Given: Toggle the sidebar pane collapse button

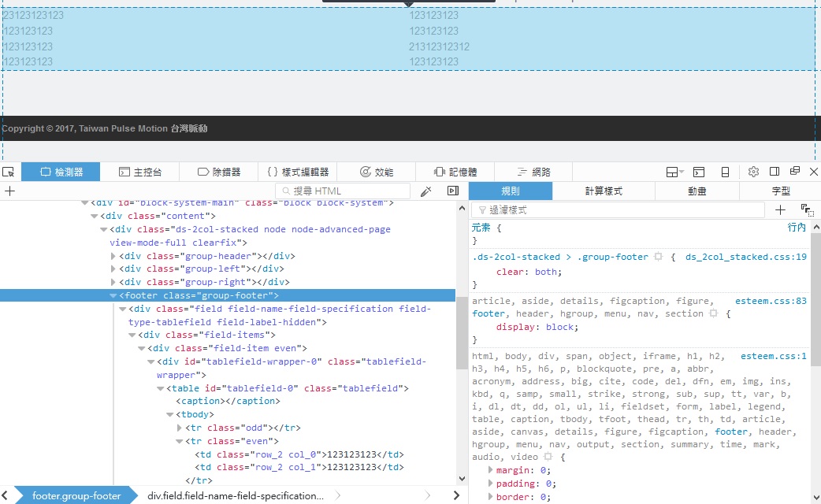Looking at the screenshot, I should click(x=452, y=191).
